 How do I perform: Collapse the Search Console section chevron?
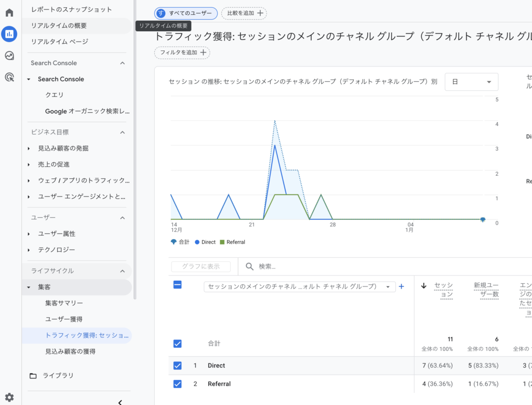pos(123,63)
